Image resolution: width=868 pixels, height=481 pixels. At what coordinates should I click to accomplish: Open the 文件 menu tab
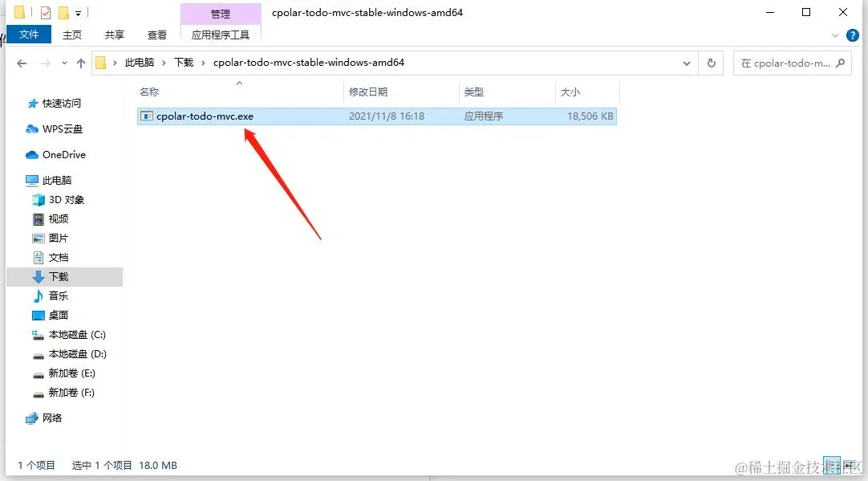point(29,35)
